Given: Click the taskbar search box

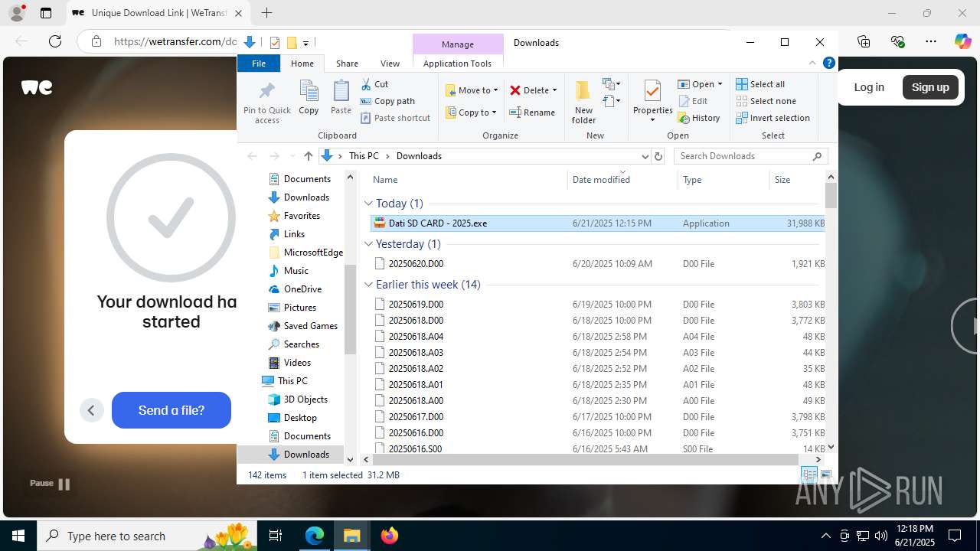Looking at the screenshot, I should click(145, 536).
